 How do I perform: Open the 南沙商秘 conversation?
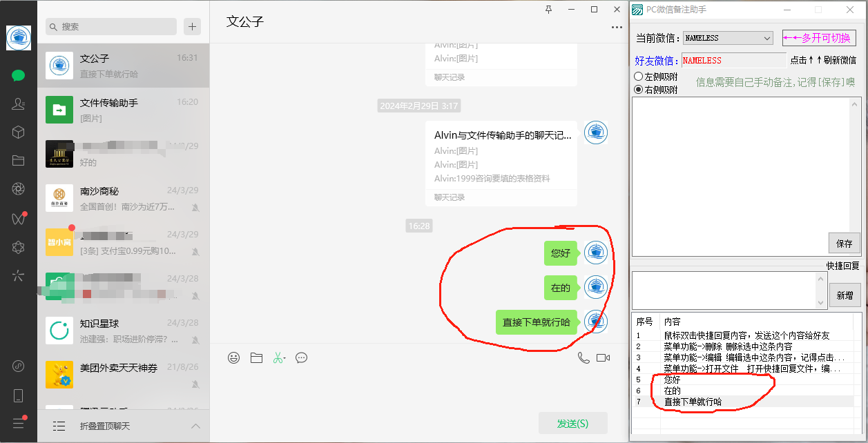124,198
